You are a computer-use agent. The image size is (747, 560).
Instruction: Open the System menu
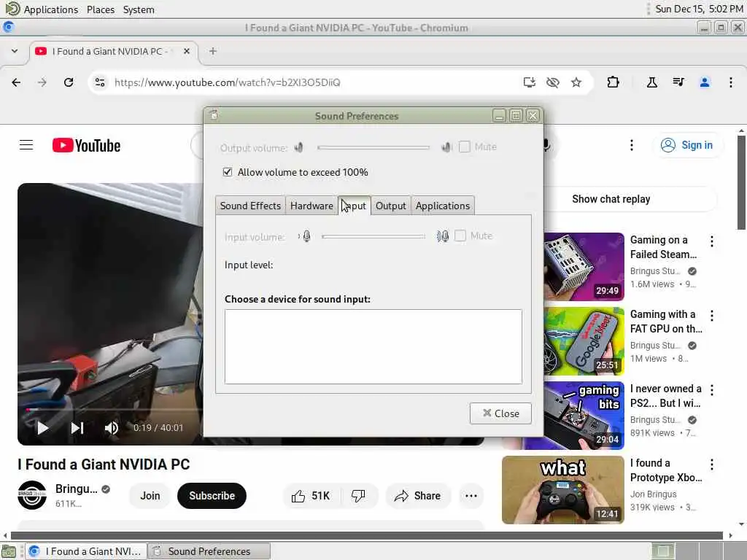point(138,9)
